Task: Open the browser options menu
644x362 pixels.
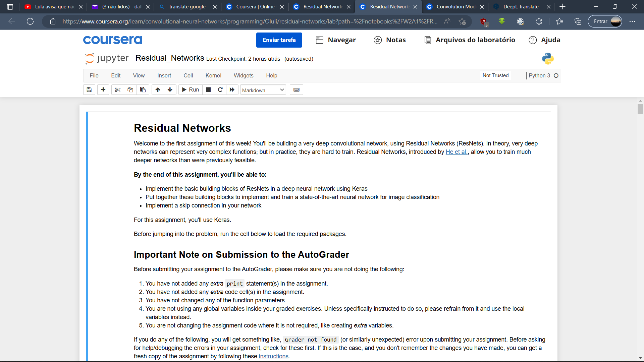Action: click(x=633, y=21)
